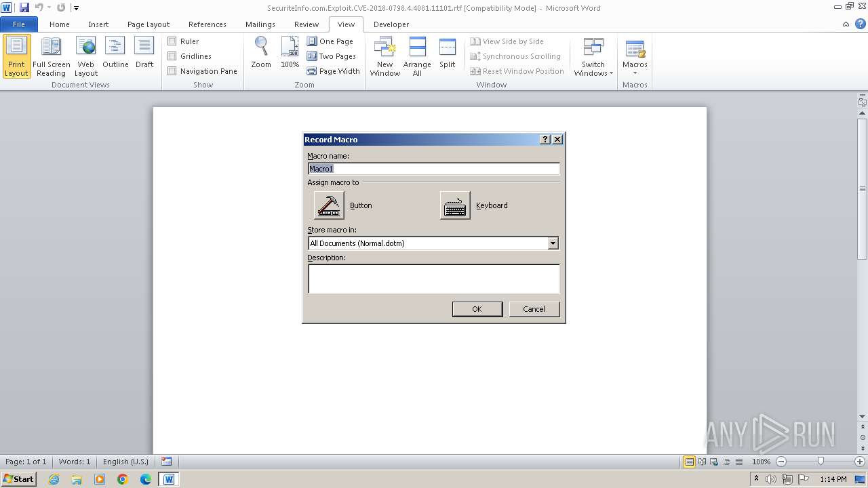Switch to the Insert tab

click(x=98, y=24)
